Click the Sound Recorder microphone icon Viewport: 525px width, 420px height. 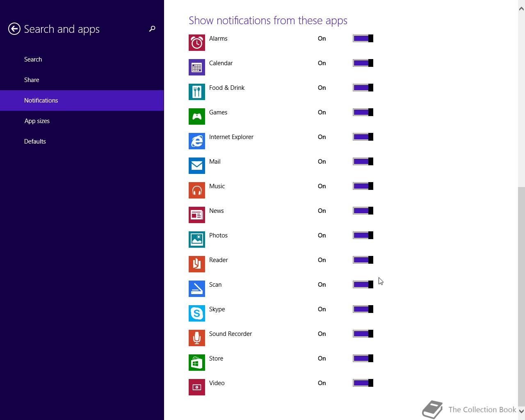[197, 338]
